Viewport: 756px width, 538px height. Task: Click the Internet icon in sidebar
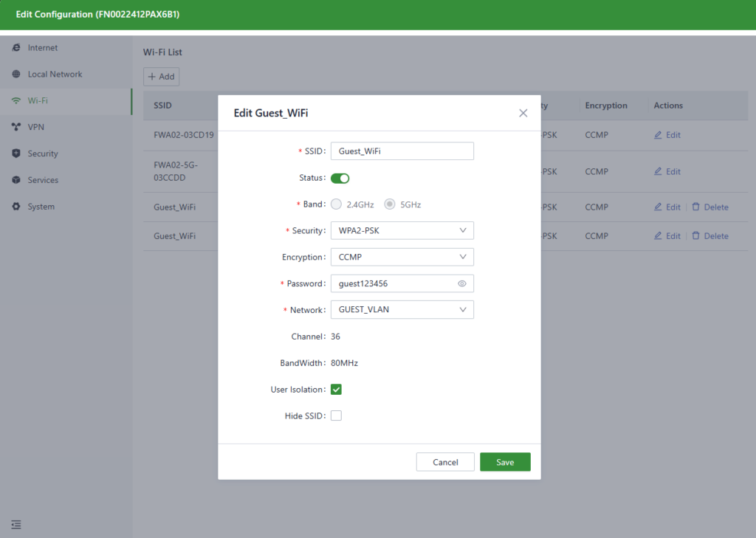coord(16,48)
